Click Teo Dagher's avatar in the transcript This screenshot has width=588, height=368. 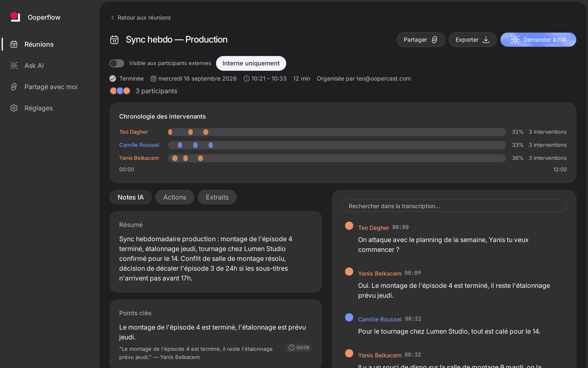(349, 226)
